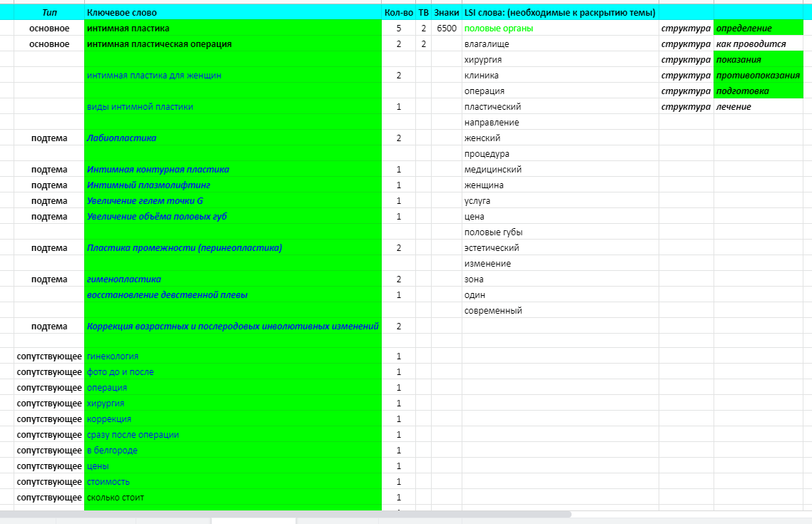Click the 'гименопластика' cell
This screenshot has height=524, width=812.
(x=233, y=279)
